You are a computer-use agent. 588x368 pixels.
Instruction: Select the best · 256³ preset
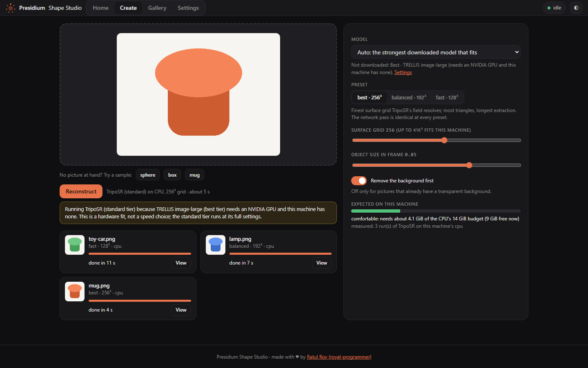370,97
